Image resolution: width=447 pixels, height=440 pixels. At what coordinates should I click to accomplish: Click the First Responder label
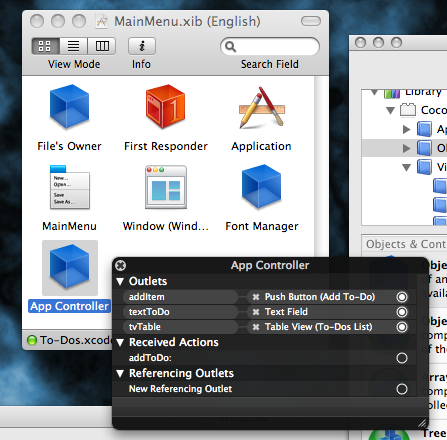pos(166,146)
